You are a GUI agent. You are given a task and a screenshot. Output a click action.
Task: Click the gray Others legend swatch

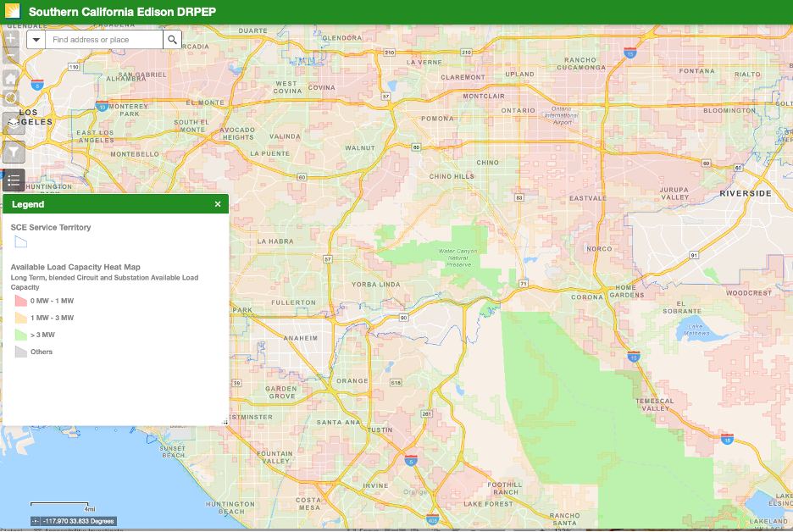21,352
